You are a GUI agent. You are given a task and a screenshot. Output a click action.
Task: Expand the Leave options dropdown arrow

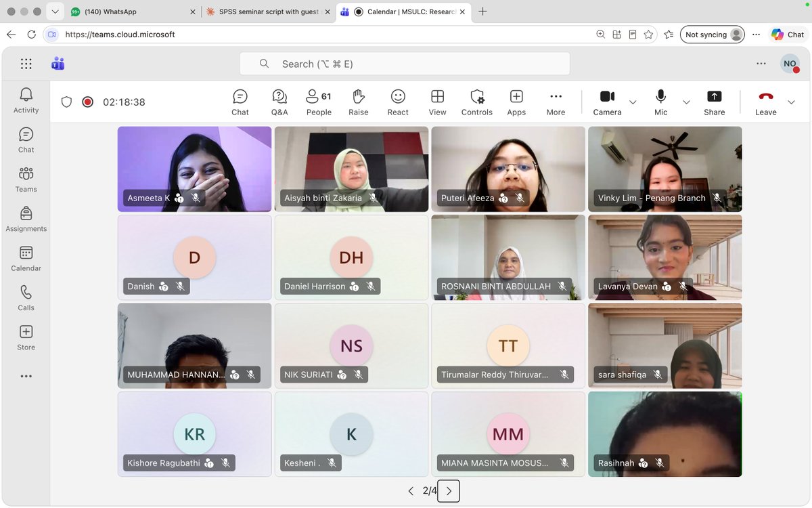click(x=791, y=102)
